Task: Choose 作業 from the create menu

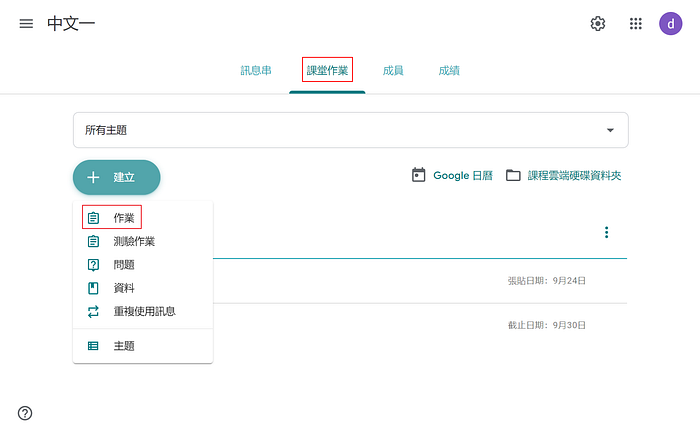Action: tap(143, 218)
